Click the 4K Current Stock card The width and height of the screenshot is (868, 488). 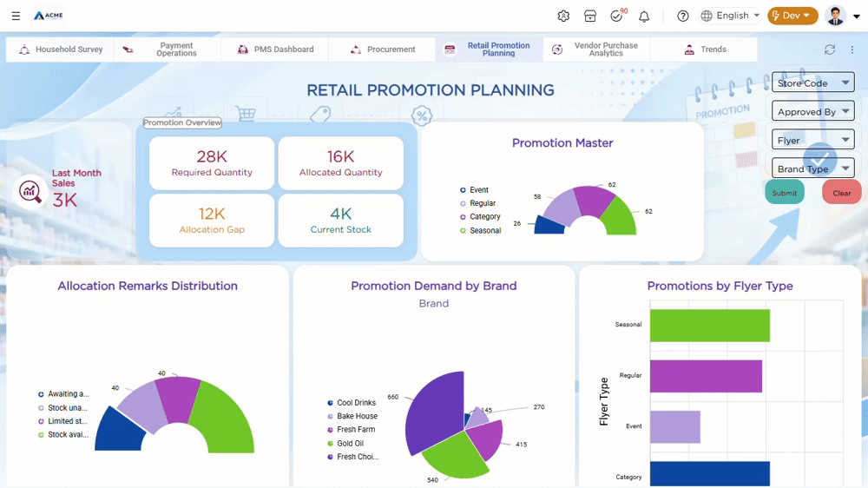pyautogui.click(x=340, y=220)
